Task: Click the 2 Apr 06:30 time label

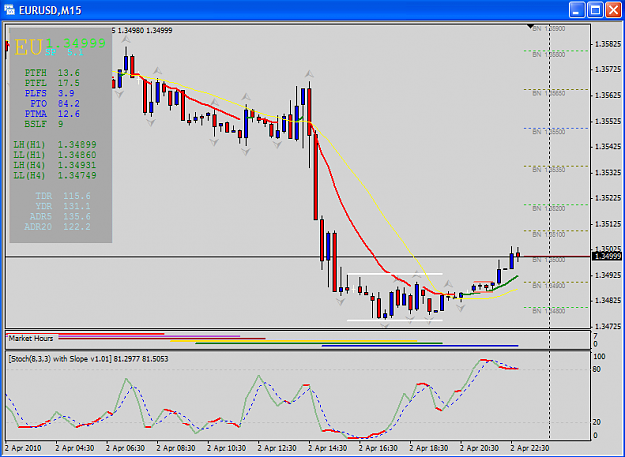Action: click(126, 448)
